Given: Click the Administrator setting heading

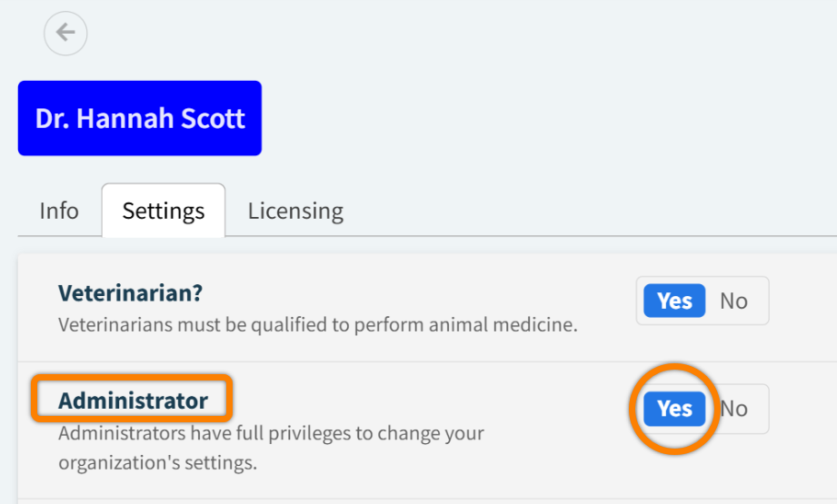Looking at the screenshot, I should click(134, 400).
